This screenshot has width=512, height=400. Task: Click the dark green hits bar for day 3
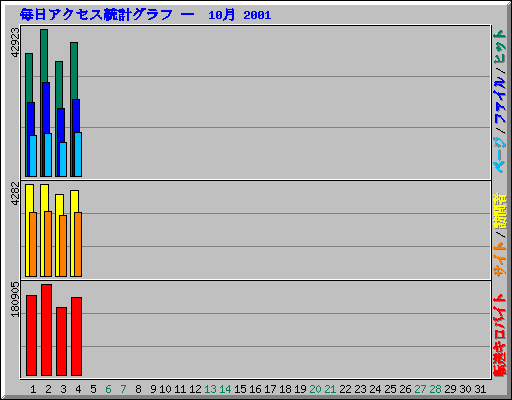pos(59,85)
